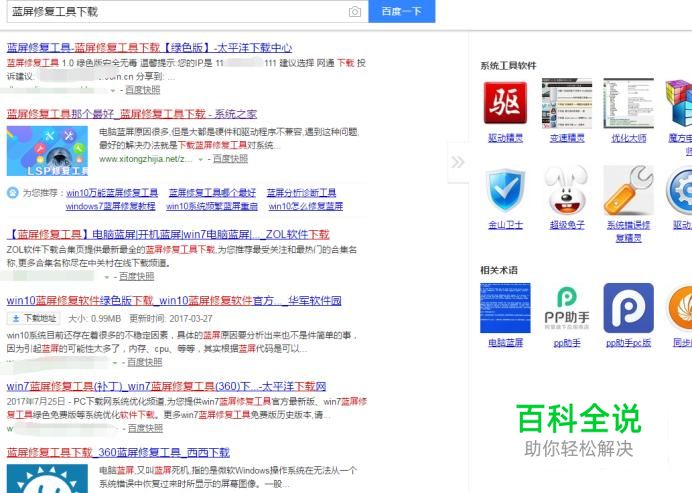Expand dropdown arrow under the 华军软件园 result

coord(115,363)
